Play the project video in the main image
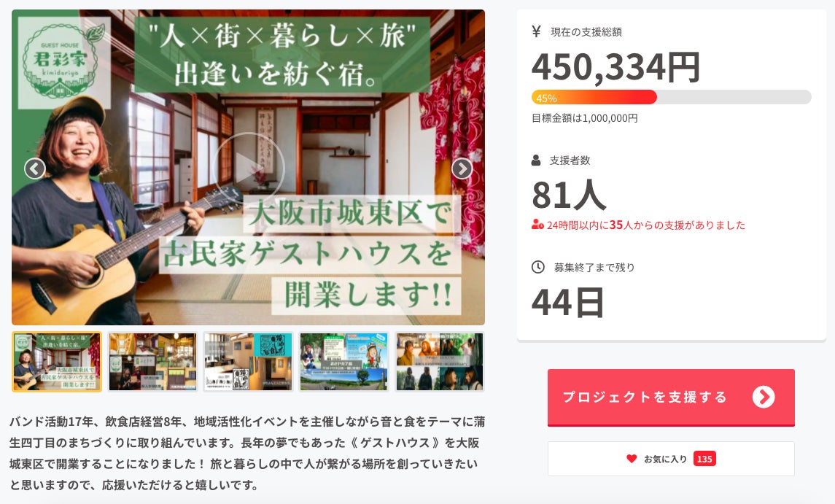Screen dimensions: 835x504 (248, 168)
